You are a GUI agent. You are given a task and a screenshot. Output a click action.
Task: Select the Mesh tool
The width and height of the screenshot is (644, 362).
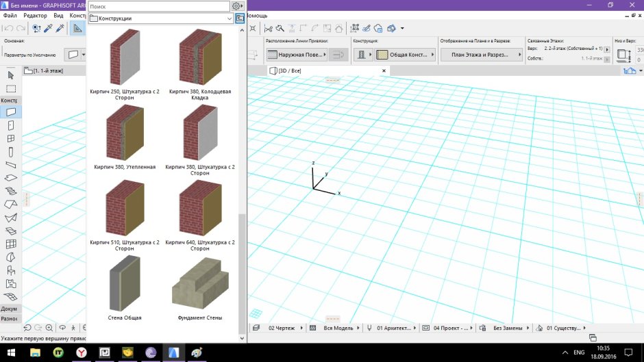(x=11, y=296)
